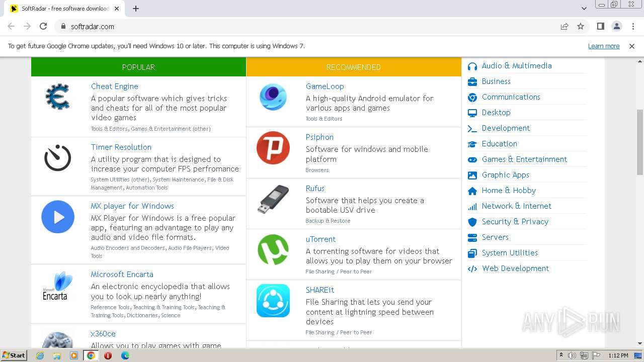
Task: Click the page vertical scrollbar thumb
Action: click(640, 142)
